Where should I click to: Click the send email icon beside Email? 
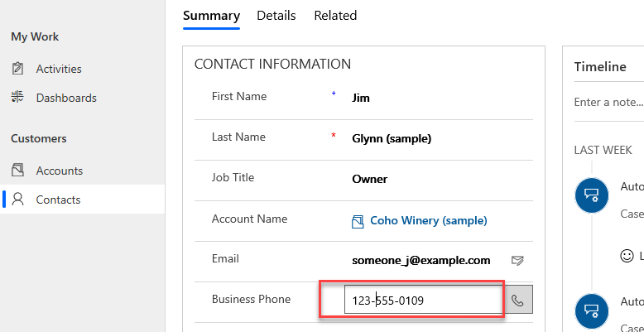(x=517, y=260)
